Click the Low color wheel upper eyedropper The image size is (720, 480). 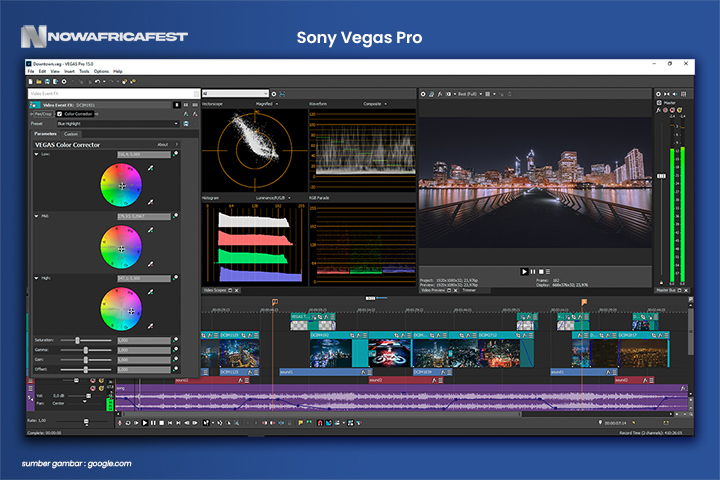pos(150,168)
